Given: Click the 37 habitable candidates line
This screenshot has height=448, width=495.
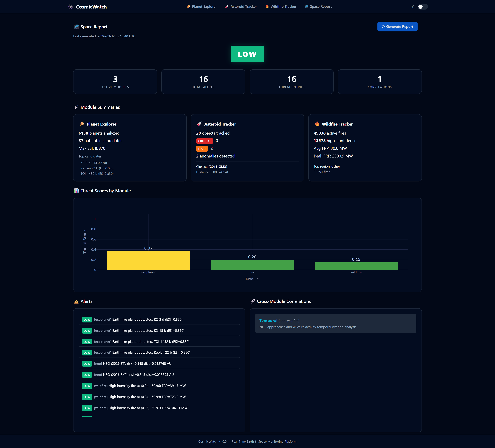Looking at the screenshot, I should pyautogui.click(x=100, y=141).
